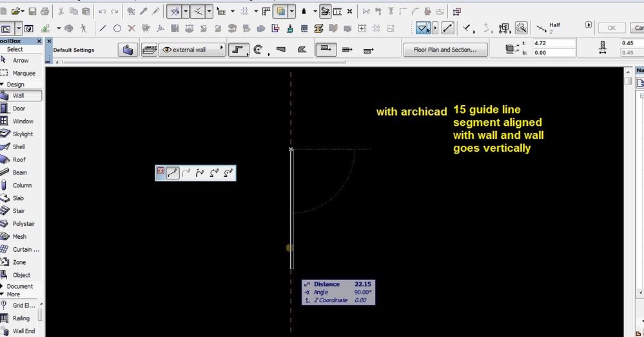
Task: Open guide lines options dropdown arrow
Action: pyautogui.click(x=186, y=12)
